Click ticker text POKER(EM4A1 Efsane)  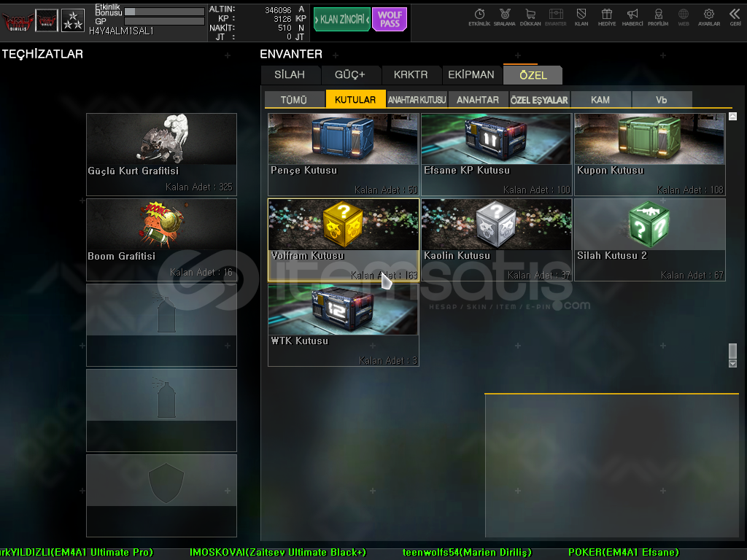(x=624, y=553)
